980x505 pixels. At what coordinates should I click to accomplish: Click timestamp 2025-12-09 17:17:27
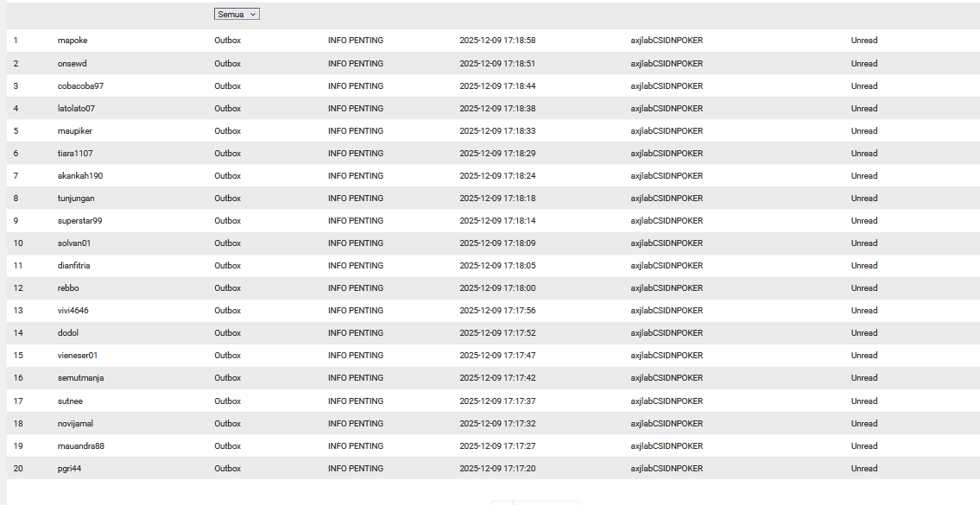(497, 447)
